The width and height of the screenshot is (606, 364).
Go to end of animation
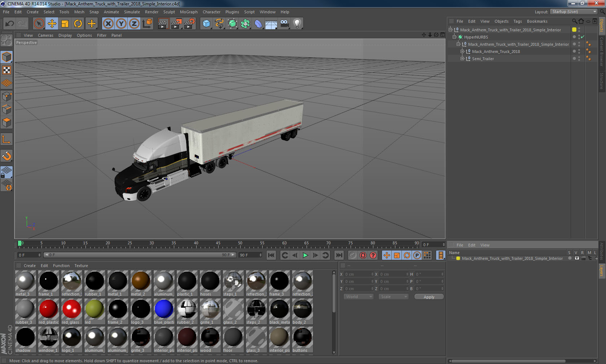coord(339,255)
